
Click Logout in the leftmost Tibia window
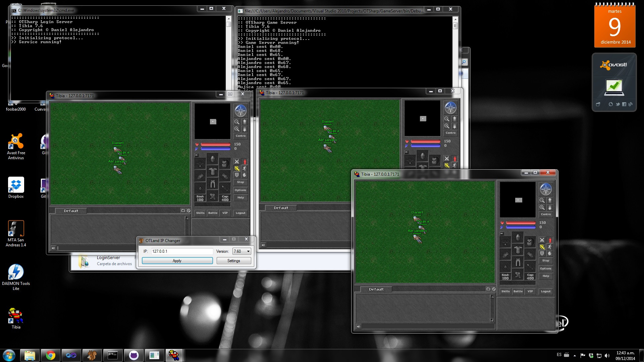(x=240, y=213)
